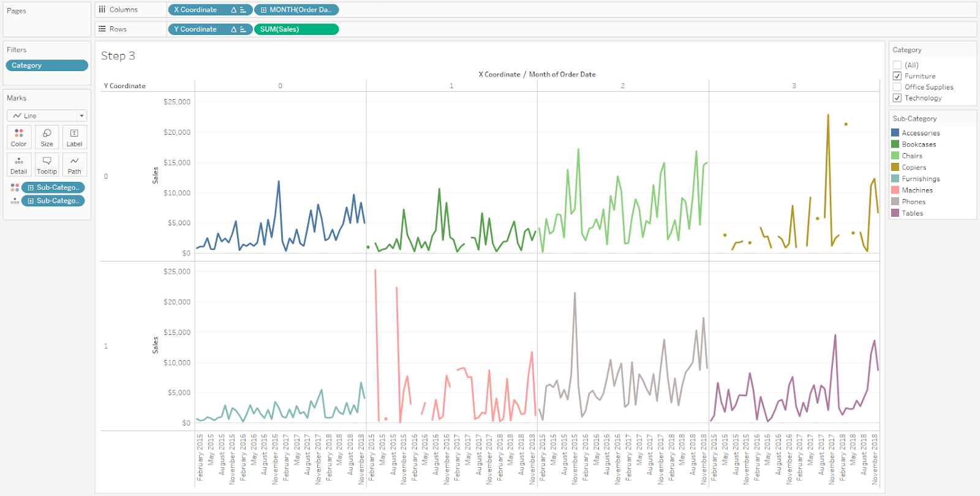Open the Detail marks card
This screenshot has width=980, height=496.
pos(19,165)
